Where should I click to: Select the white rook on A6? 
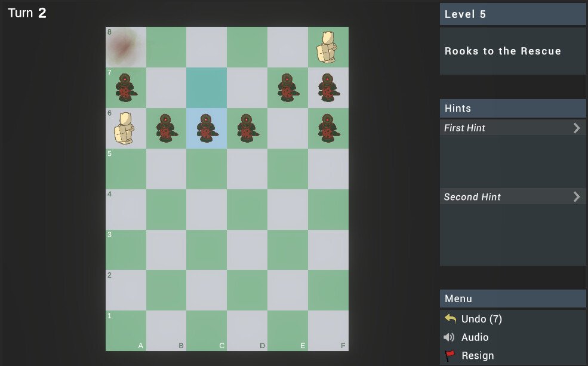[125, 128]
